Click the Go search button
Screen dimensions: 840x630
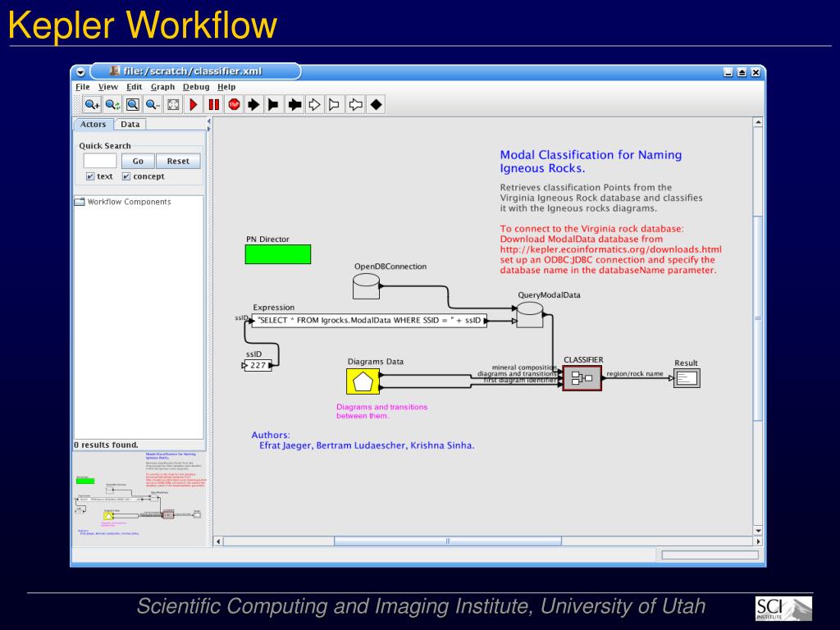(138, 161)
